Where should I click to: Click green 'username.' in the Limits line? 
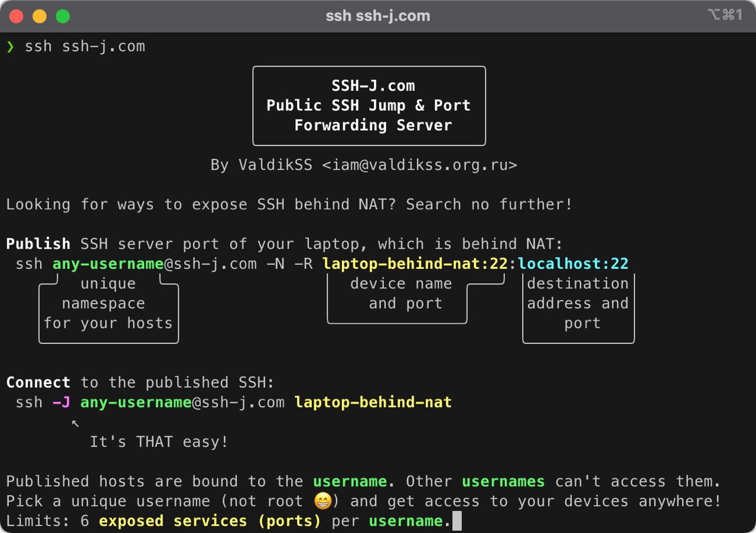coord(410,521)
